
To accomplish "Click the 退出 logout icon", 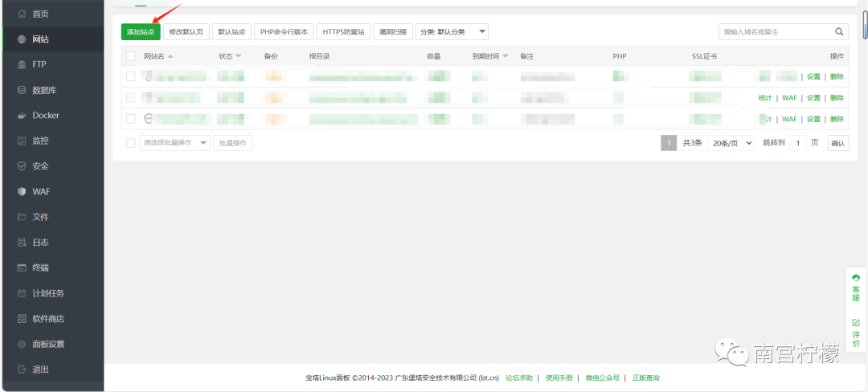I will 22,370.
